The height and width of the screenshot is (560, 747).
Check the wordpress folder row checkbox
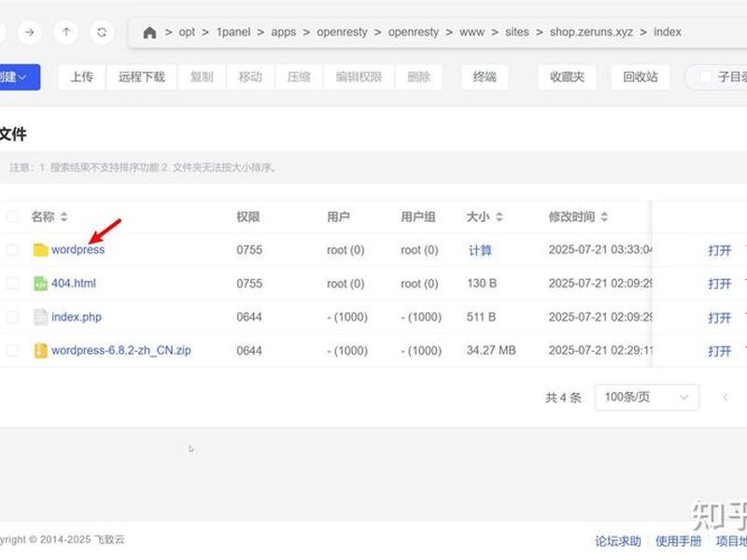12,249
